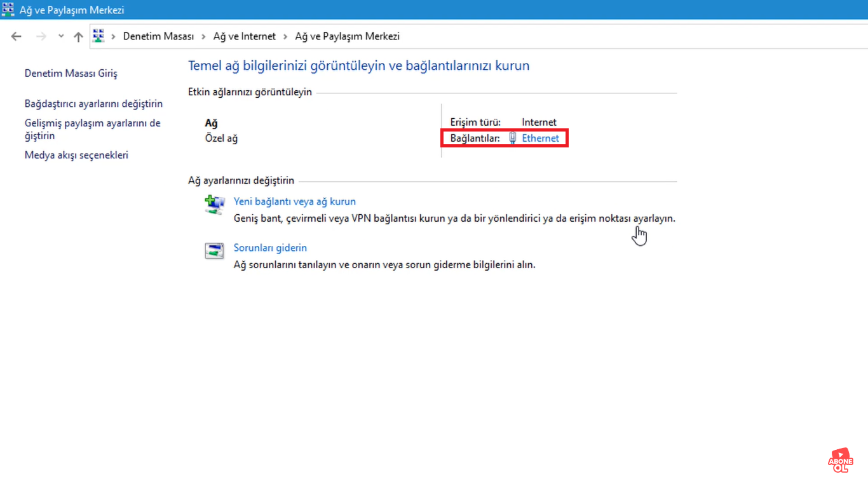The width and height of the screenshot is (868, 488).
Task: Open Denetim Masası Giriş link
Action: point(71,73)
